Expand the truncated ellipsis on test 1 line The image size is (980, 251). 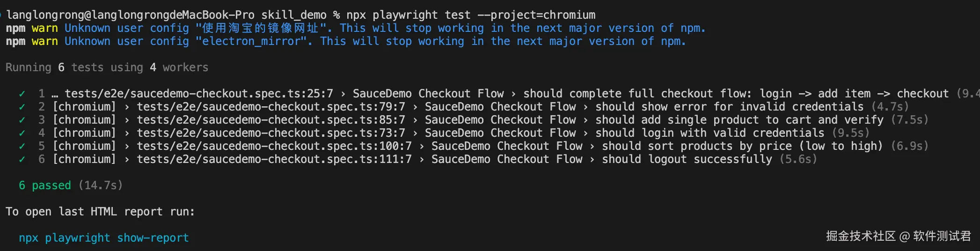(55, 94)
